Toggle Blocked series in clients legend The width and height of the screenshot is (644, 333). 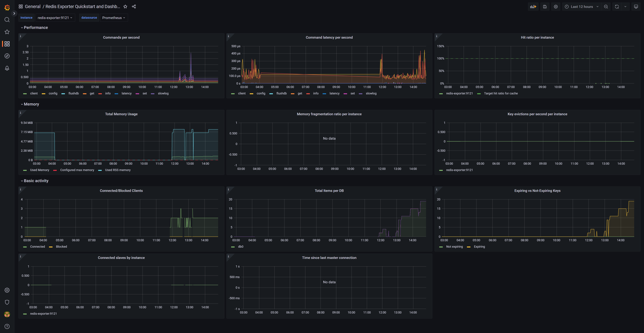coord(61,246)
